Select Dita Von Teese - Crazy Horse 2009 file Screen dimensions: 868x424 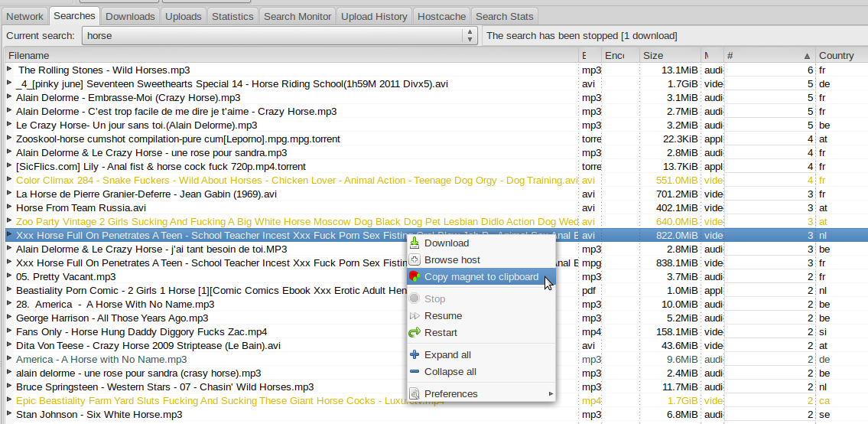(148, 345)
